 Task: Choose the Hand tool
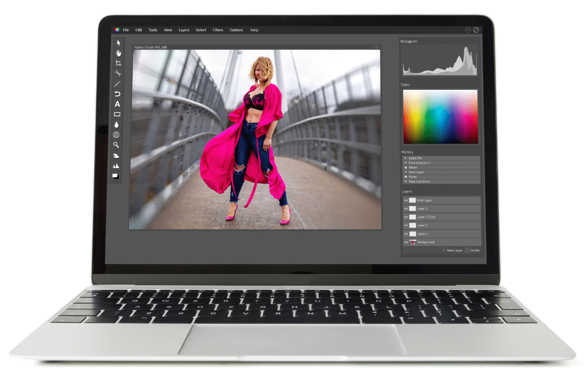point(118,52)
